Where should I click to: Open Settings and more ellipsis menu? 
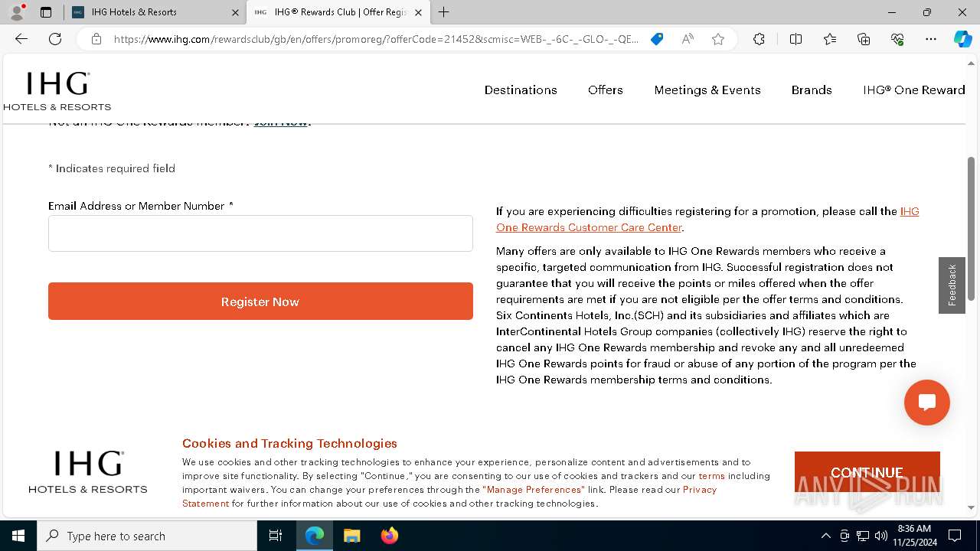930,39
